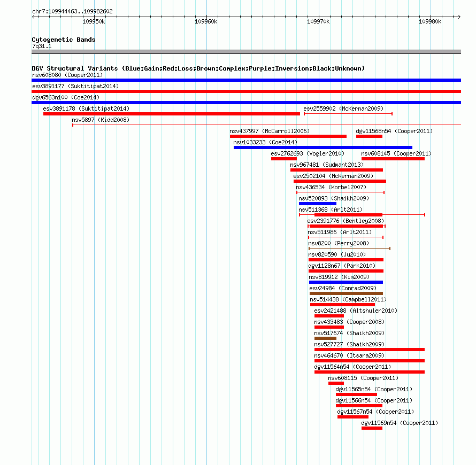Click the 109970k ruler position label
The image size is (476, 465).
pos(318,21)
